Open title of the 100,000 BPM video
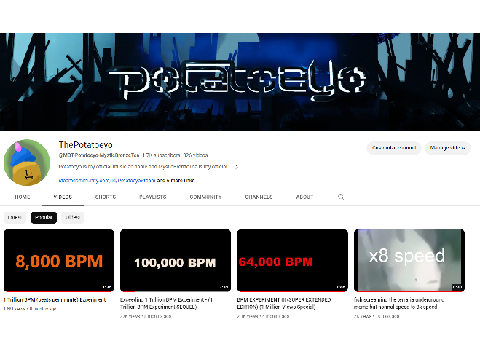The width and height of the screenshot is (480, 360). 166,303
